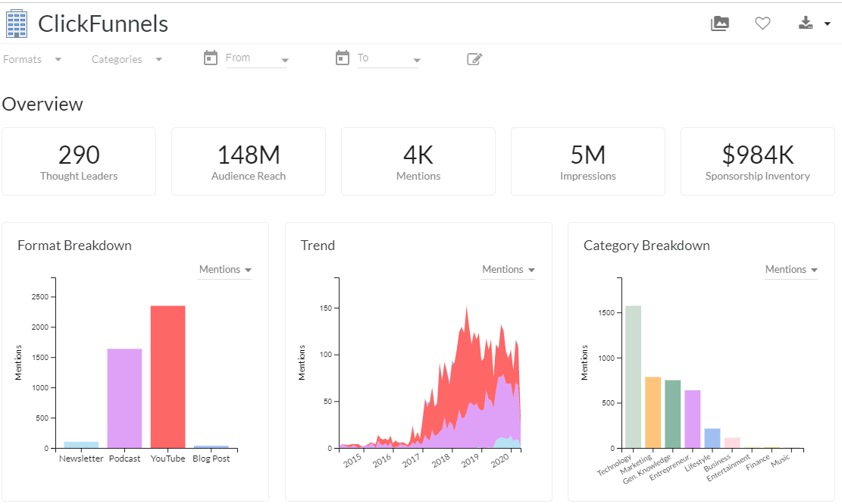Click the Technology bar in Category Breakdown
The width and height of the screenshot is (842, 504).
point(633,377)
